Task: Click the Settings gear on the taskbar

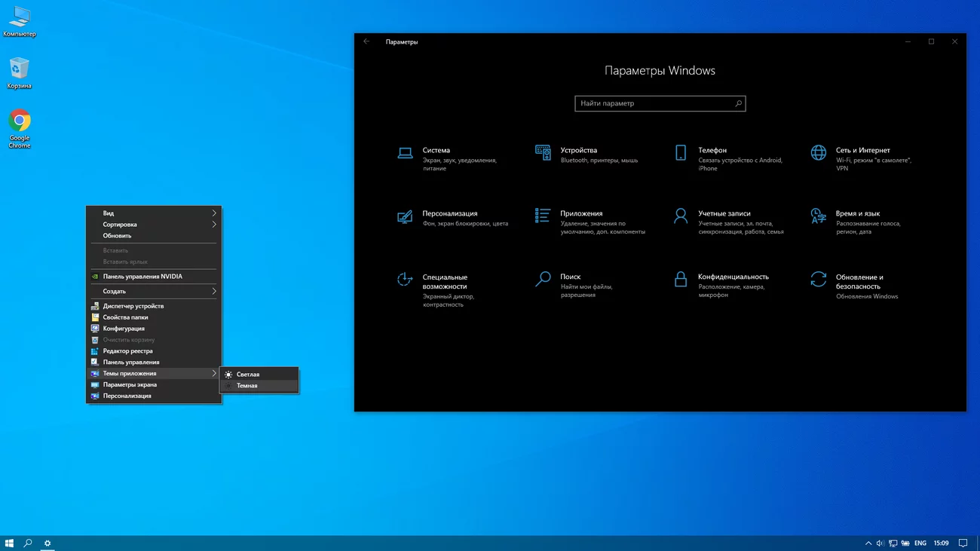Action: pyautogui.click(x=47, y=543)
